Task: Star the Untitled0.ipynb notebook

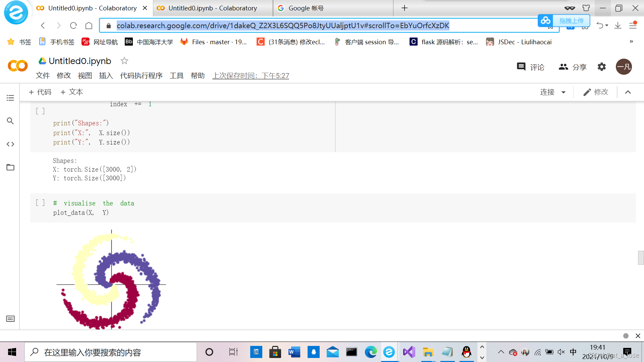Action: point(124,61)
